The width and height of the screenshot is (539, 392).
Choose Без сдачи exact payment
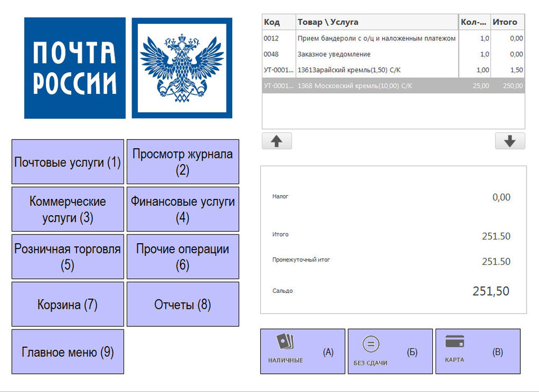coord(390,352)
